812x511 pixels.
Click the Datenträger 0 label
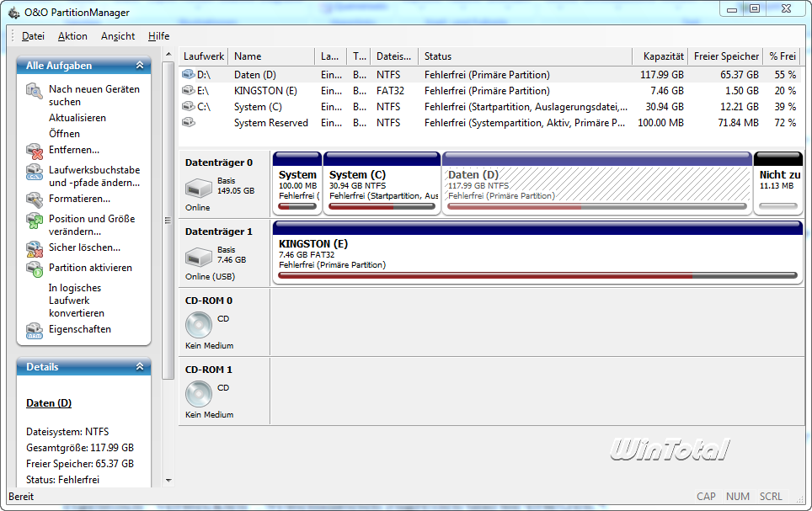[x=219, y=162]
